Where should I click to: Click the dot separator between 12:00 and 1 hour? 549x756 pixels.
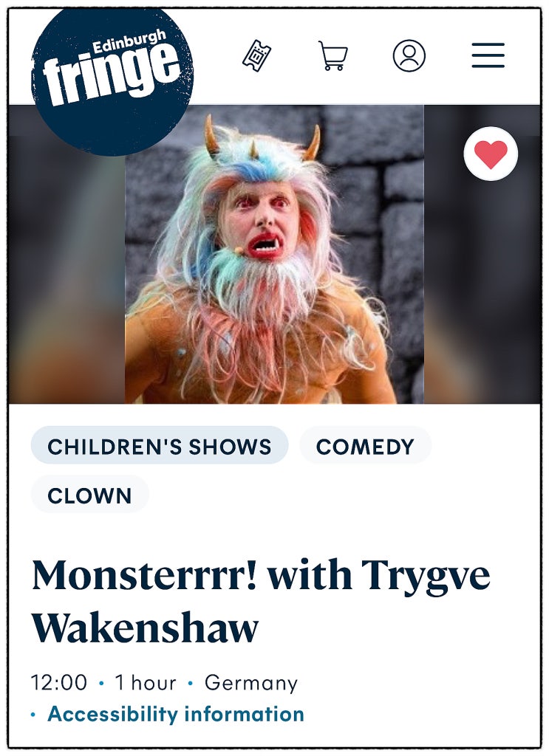tap(100, 683)
